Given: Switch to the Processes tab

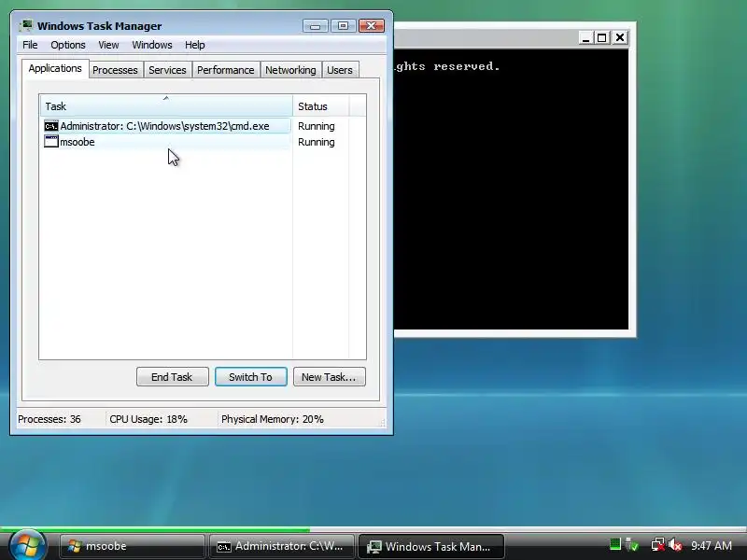Looking at the screenshot, I should 115,70.
